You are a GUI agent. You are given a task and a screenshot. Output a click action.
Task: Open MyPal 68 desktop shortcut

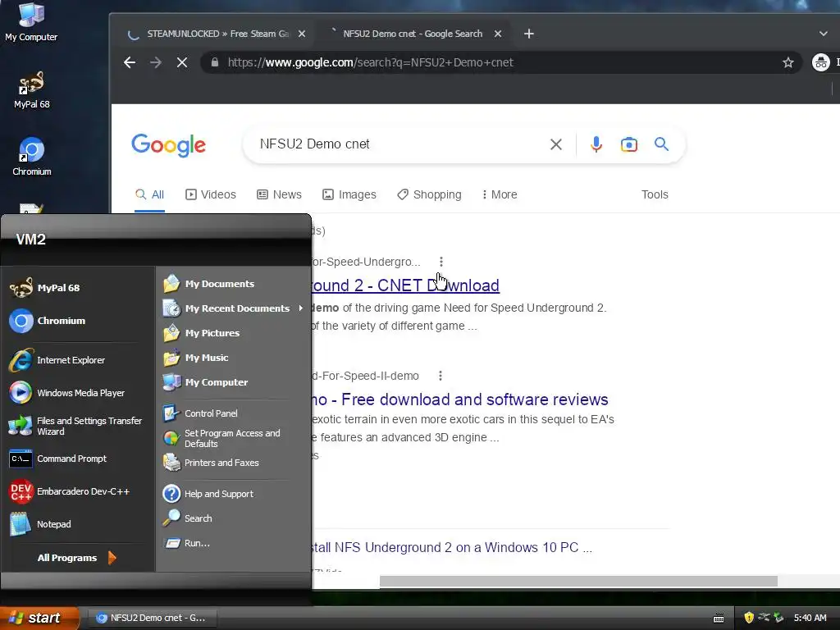(32, 90)
